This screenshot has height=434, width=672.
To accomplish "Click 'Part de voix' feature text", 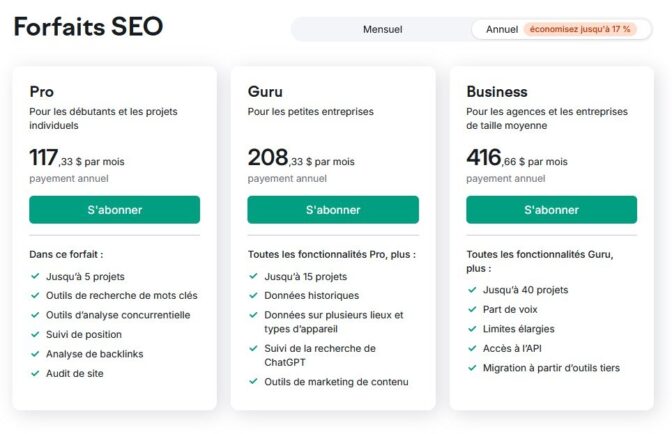I will tap(510, 309).
